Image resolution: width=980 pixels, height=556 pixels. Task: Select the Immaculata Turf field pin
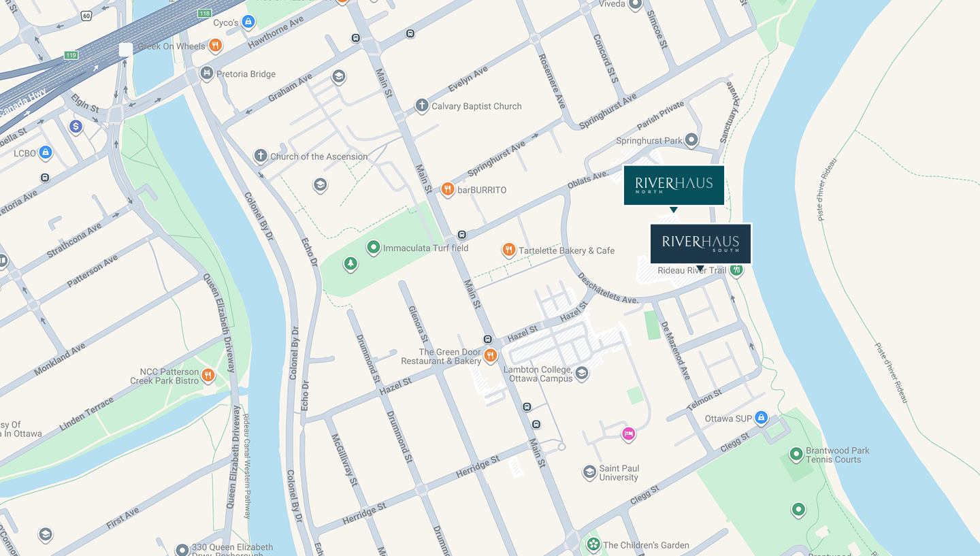tap(373, 248)
